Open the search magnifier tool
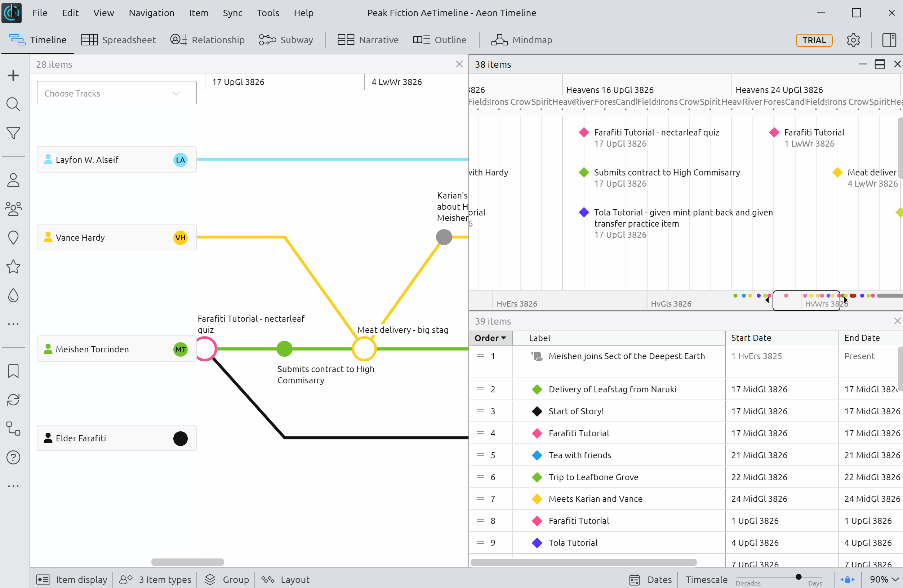 pos(13,104)
